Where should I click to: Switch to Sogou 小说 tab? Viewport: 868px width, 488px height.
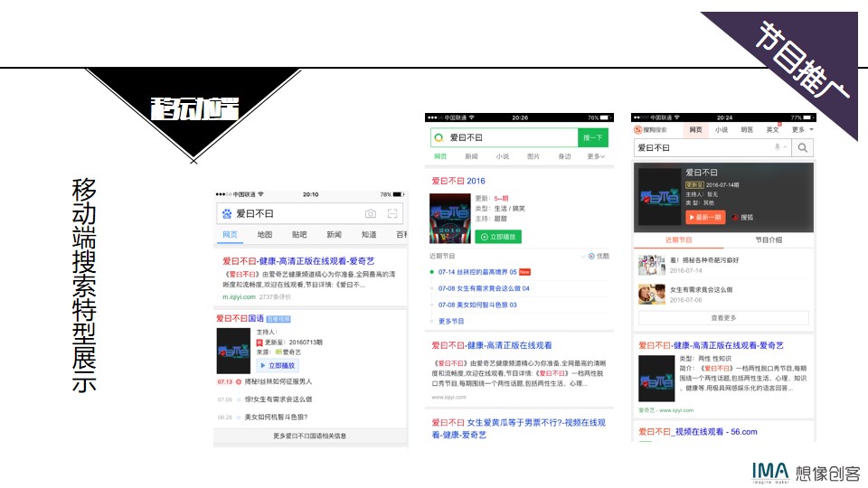tap(722, 129)
